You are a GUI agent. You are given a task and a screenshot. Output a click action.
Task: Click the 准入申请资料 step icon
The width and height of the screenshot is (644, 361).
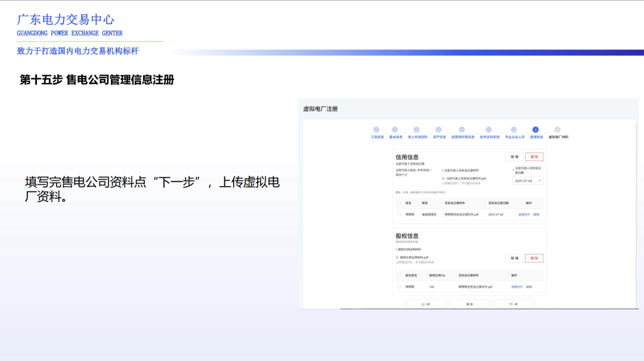point(416,129)
